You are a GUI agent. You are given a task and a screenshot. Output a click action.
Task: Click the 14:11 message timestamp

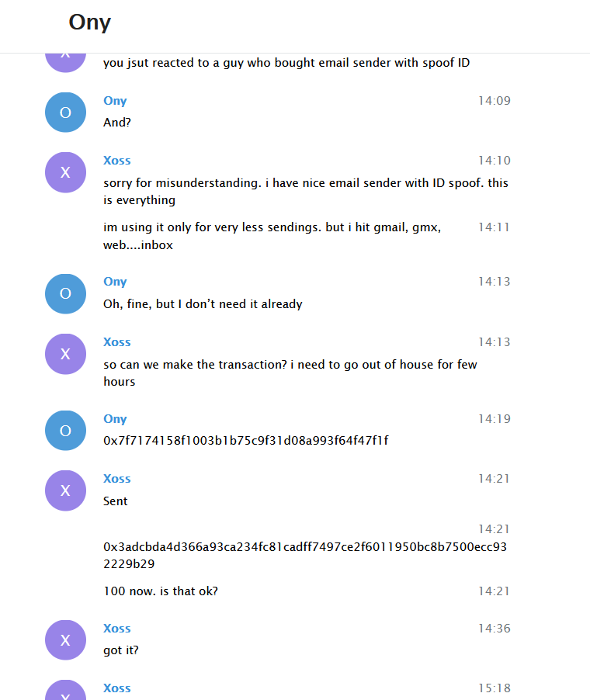click(494, 227)
